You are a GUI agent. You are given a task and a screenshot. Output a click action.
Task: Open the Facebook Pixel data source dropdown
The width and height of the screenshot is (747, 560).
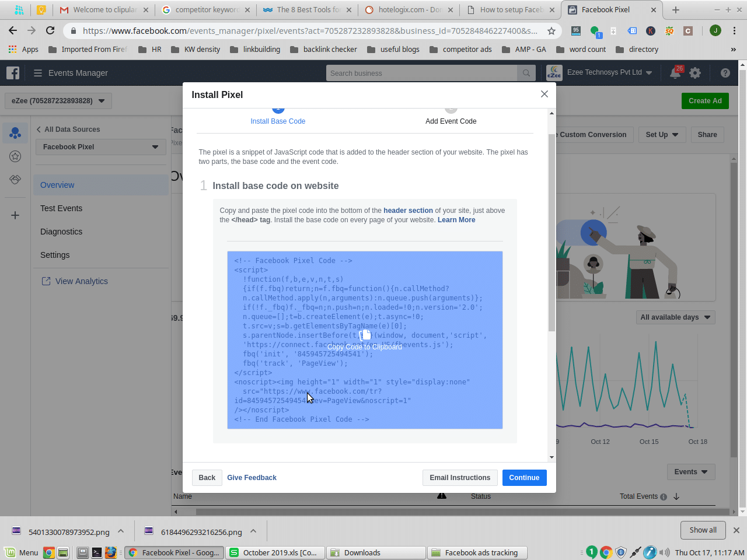tap(101, 147)
